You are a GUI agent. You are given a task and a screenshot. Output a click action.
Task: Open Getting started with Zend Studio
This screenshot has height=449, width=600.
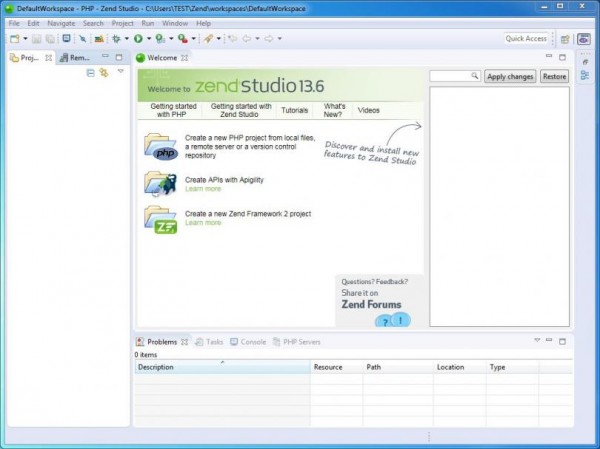(241, 110)
